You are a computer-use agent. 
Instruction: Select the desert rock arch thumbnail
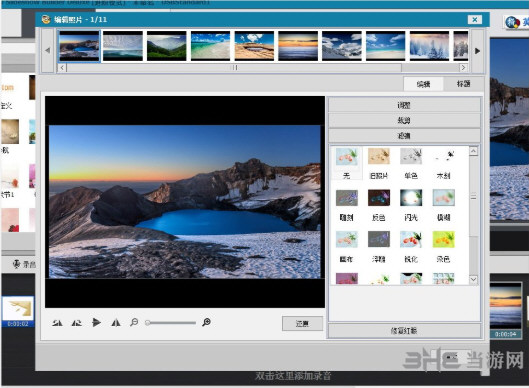(x=254, y=46)
